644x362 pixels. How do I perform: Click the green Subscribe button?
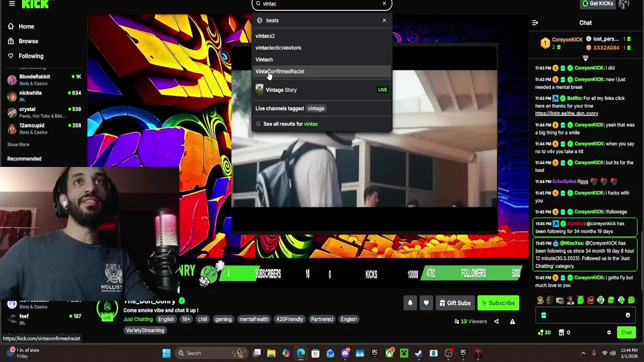pos(498,303)
